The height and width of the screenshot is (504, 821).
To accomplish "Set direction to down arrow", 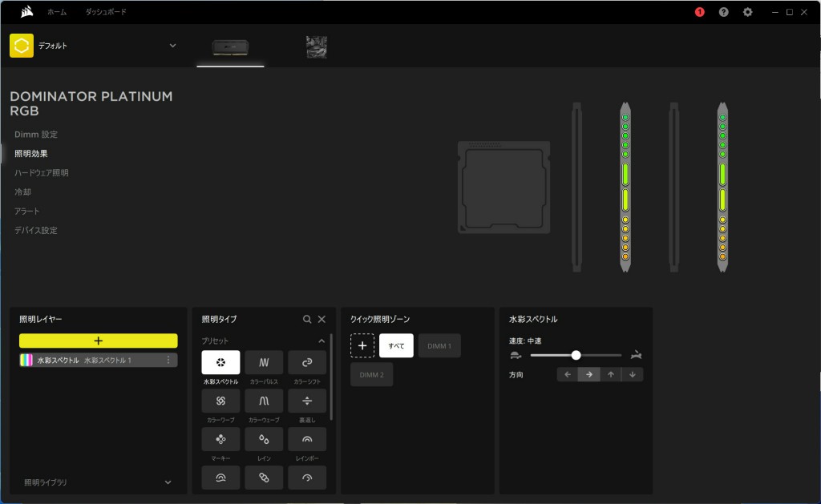I will pyautogui.click(x=633, y=374).
